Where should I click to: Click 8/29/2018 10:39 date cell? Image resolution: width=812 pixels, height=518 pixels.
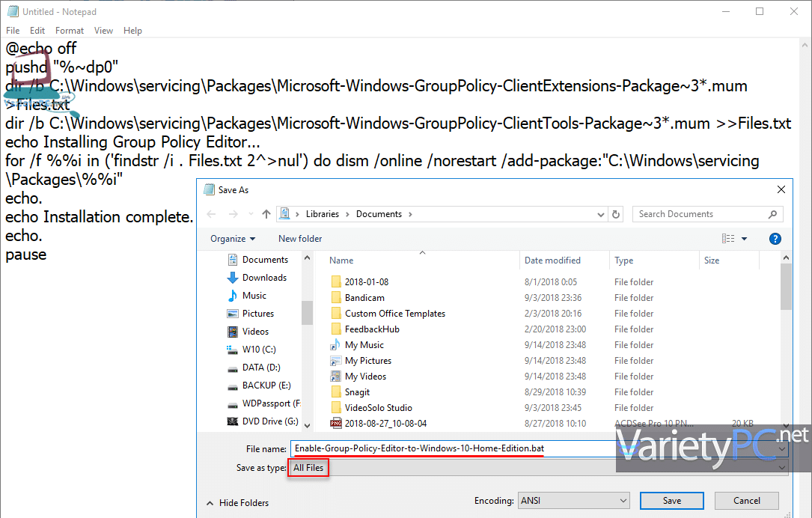coord(555,392)
